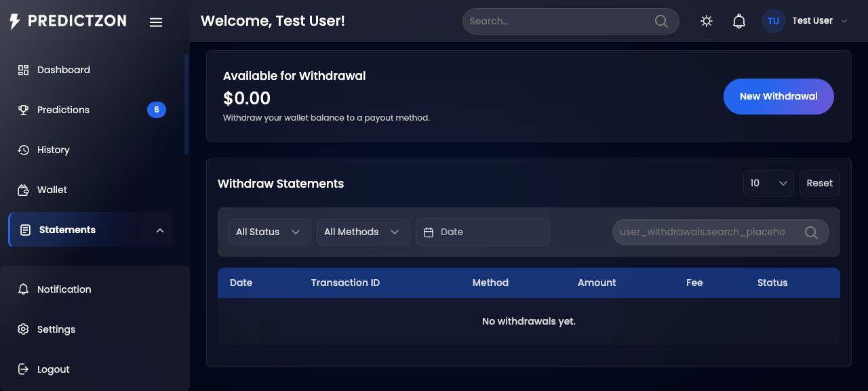Click the Predictions count badge 6
The height and width of the screenshot is (391, 868).
[157, 110]
